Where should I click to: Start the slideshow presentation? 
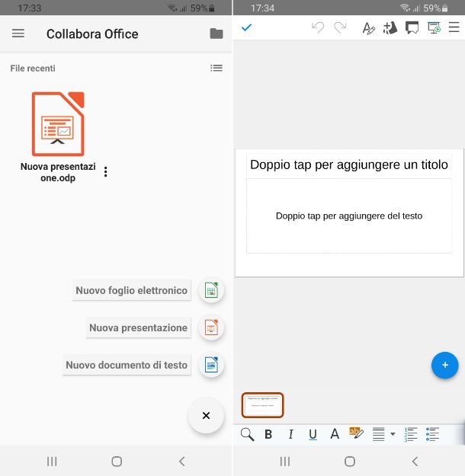coord(434,27)
